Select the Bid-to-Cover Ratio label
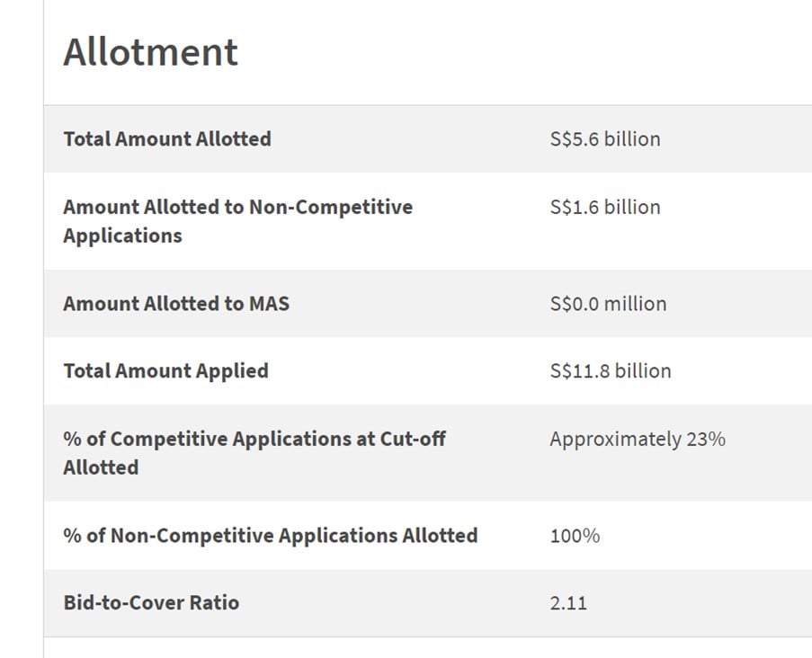 pyautogui.click(x=151, y=602)
